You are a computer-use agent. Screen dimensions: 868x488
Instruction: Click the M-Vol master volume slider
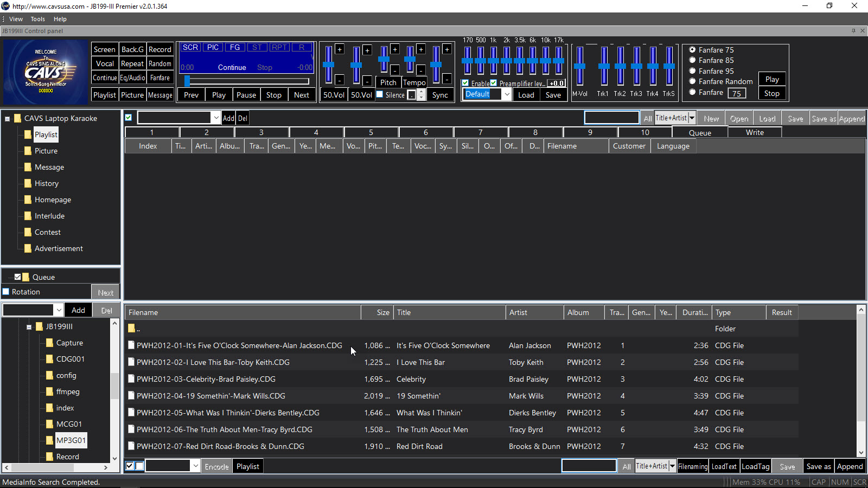coord(579,66)
